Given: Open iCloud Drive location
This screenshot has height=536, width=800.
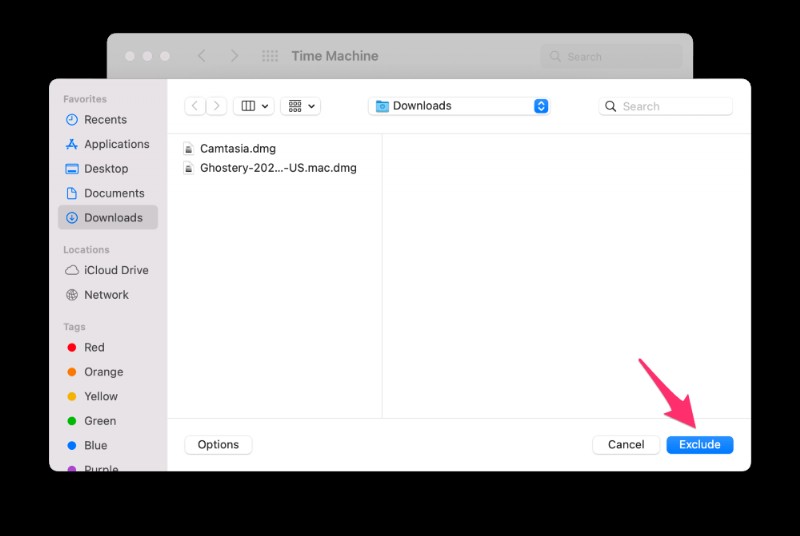Looking at the screenshot, I should click(x=116, y=270).
